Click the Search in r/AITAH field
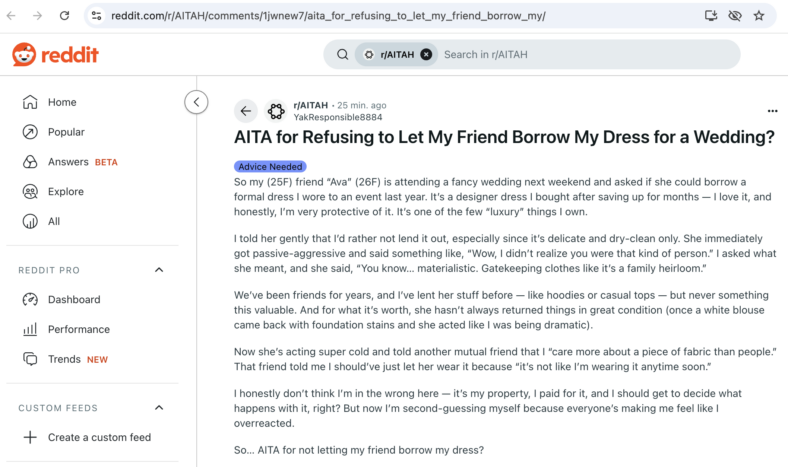The image size is (788, 467). 587,54
